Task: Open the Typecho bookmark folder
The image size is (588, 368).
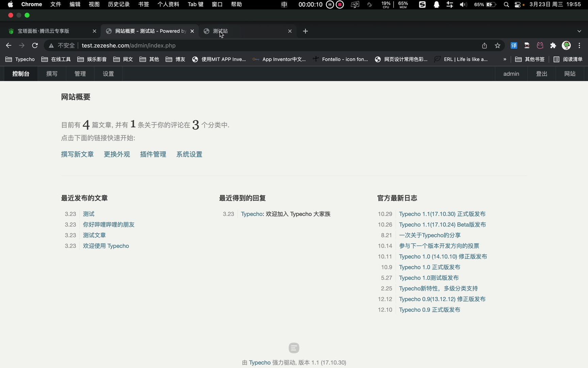Action: click(x=20, y=59)
